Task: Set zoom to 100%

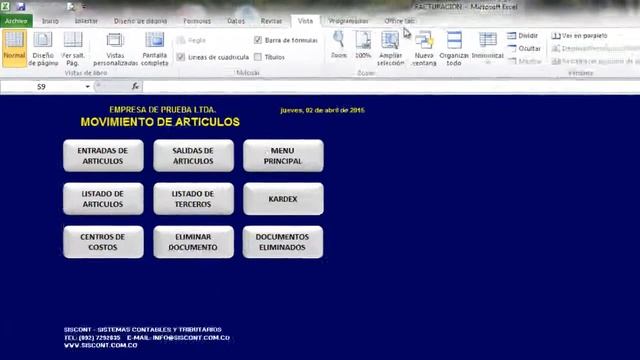Action: point(363,45)
